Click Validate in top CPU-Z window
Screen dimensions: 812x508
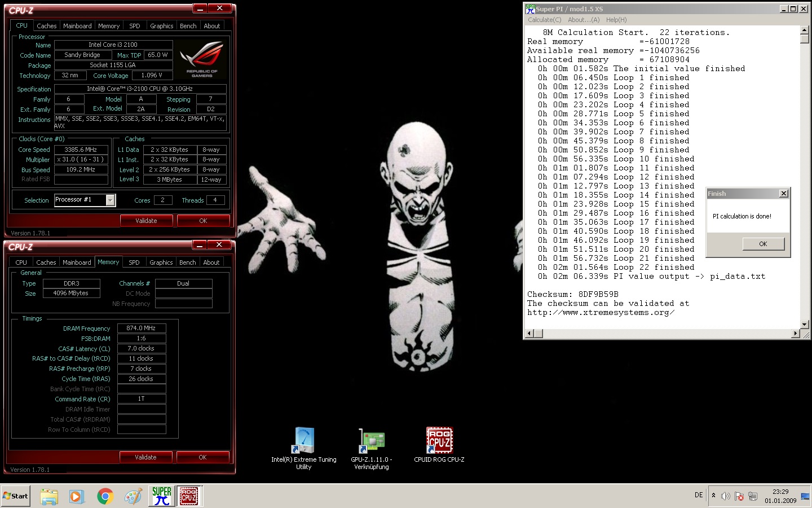(146, 221)
